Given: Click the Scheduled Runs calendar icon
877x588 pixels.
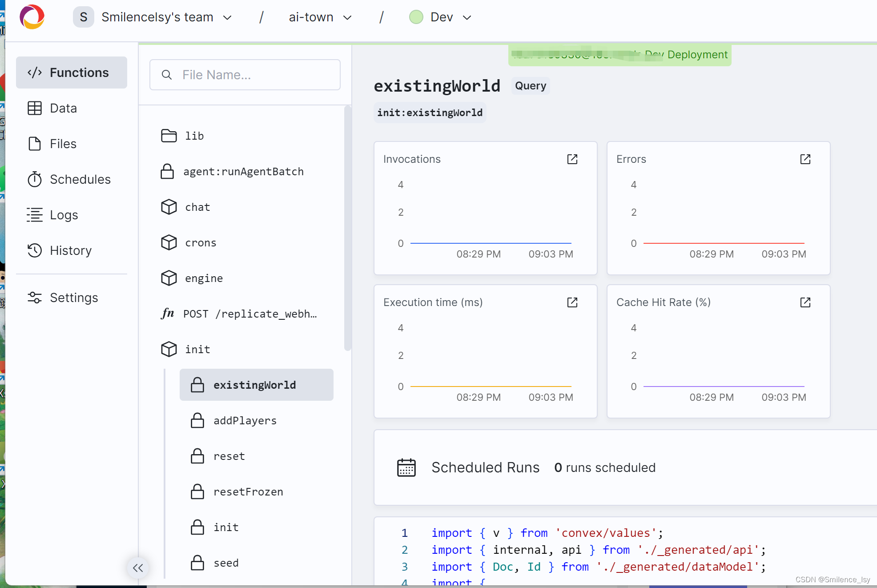Looking at the screenshot, I should (x=406, y=467).
